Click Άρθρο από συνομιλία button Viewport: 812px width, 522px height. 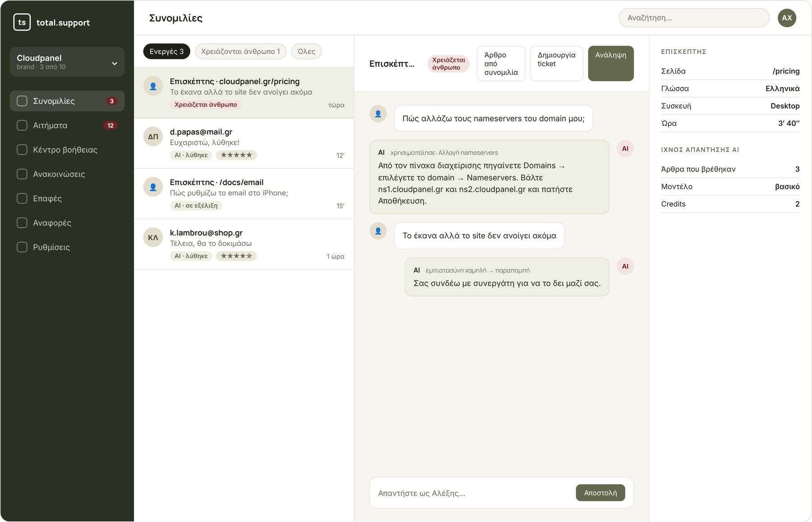pos(501,64)
